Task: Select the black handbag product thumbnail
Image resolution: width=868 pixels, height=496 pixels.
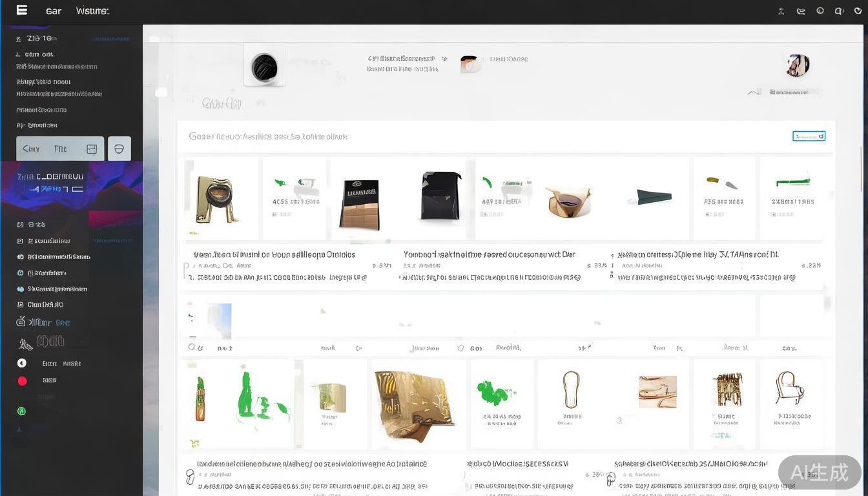Action: point(440,196)
